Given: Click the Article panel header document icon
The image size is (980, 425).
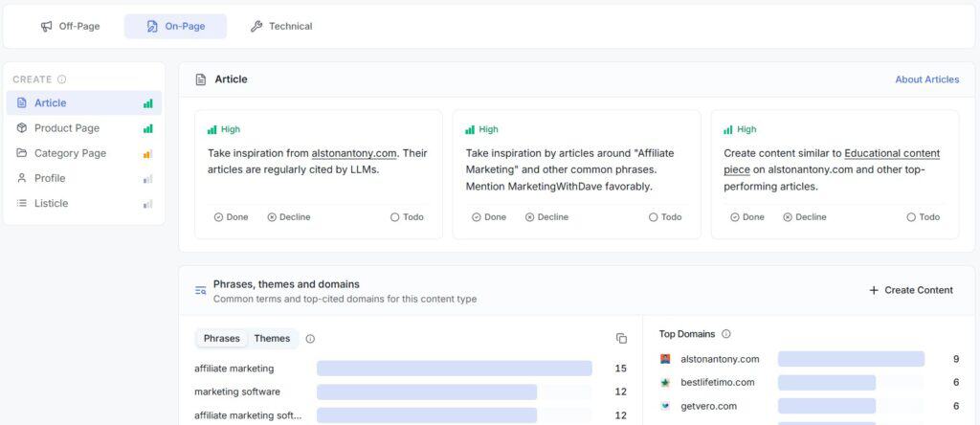Looking at the screenshot, I should [x=201, y=79].
